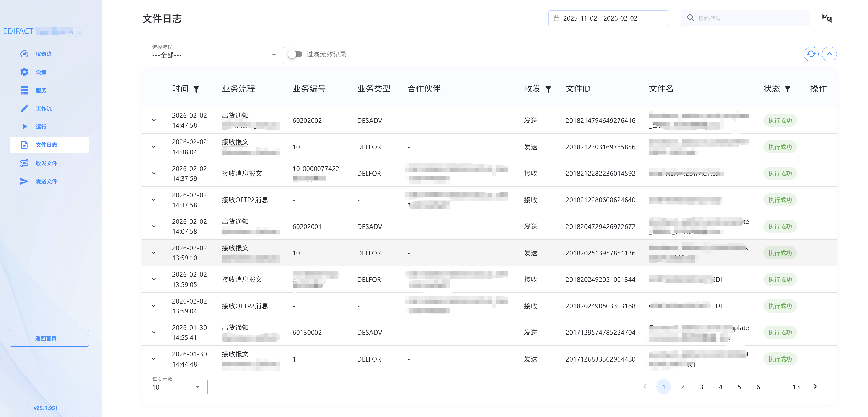Expand row with file ID 2018214794649276416
This screenshot has width=868, height=417.
(154, 120)
